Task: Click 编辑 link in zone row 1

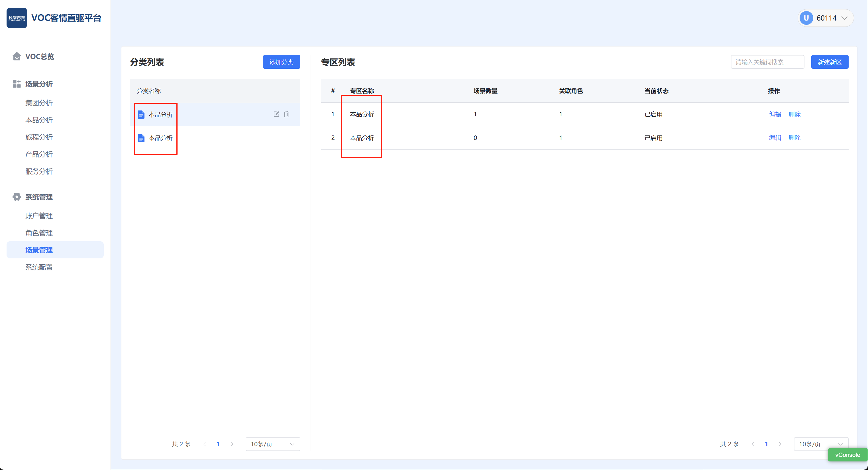Action: click(775, 114)
